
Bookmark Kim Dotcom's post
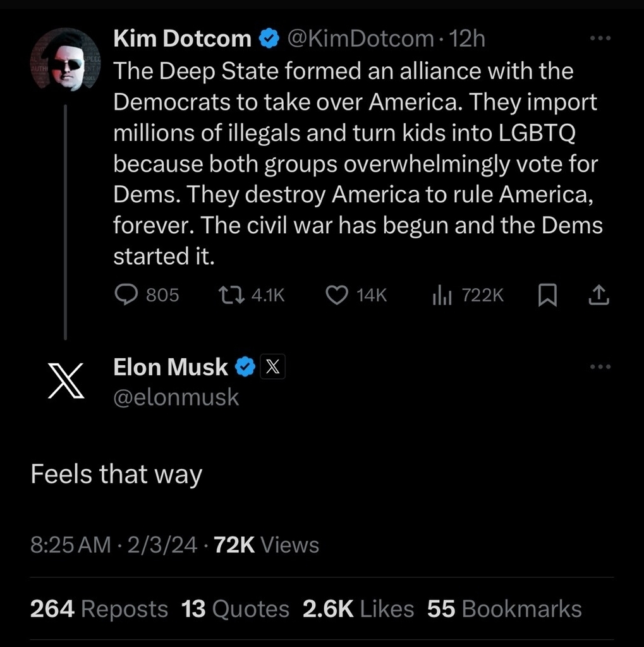(547, 295)
